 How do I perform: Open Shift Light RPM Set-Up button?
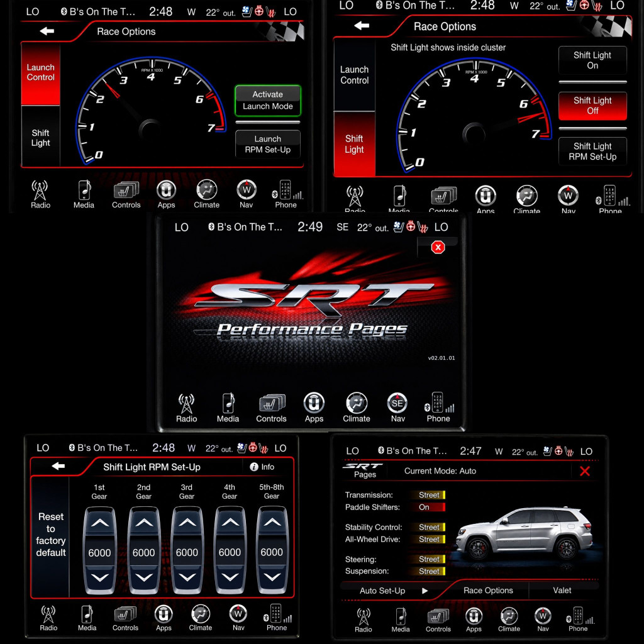[x=592, y=152]
